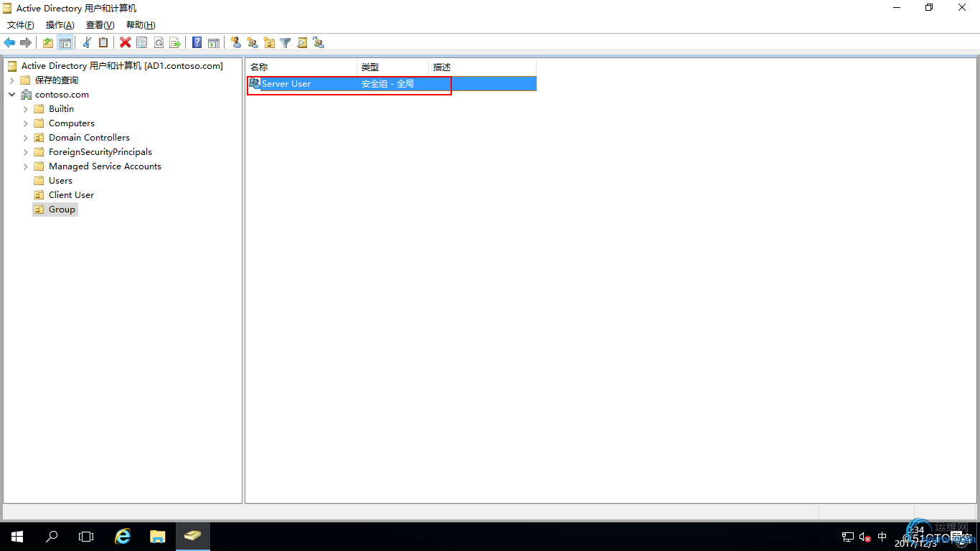Select the Domain Controllers OU
This screenshot has width=980, height=551.
(89, 138)
